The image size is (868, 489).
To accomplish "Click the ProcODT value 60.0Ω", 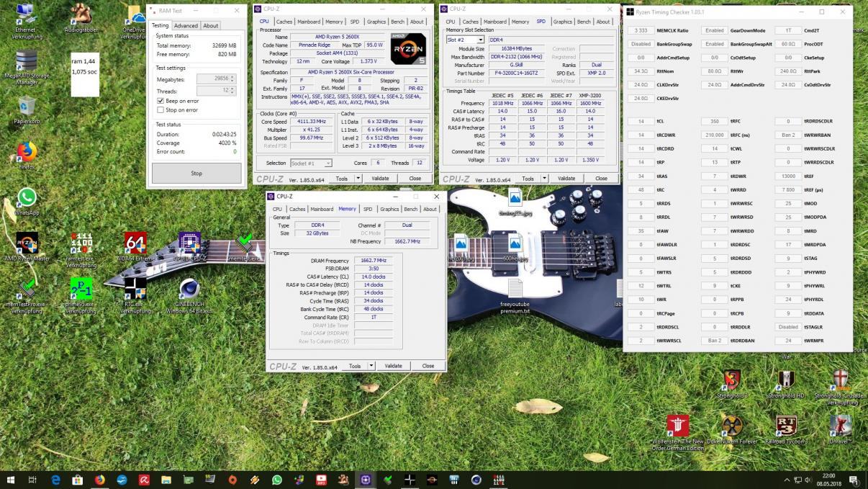I will tap(788, 44).
